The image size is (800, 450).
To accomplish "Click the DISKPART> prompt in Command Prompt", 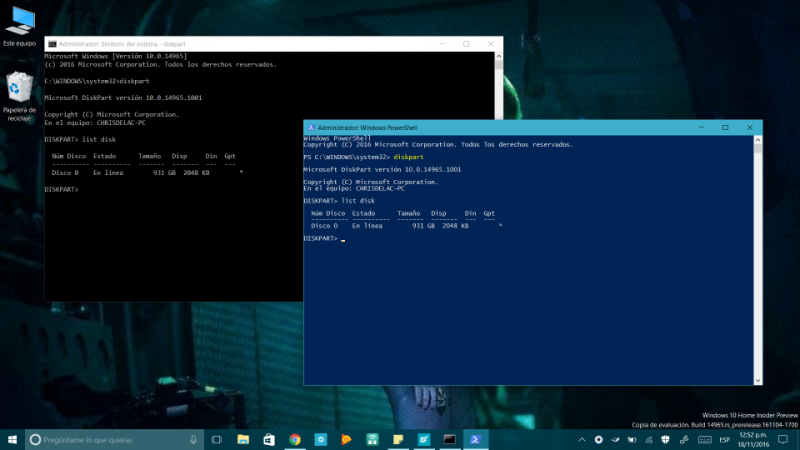I will coord(61,189).
